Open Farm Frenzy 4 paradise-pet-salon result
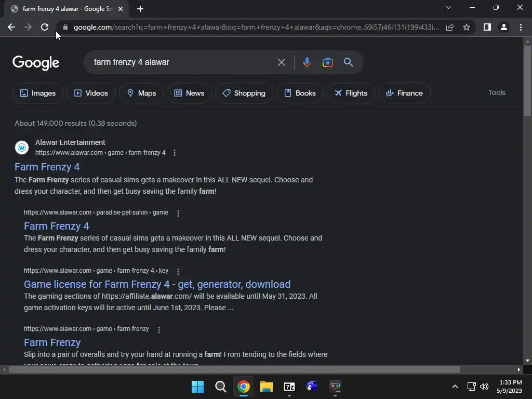The height and width of the screenshot is (399, 532). click(56, 226)
